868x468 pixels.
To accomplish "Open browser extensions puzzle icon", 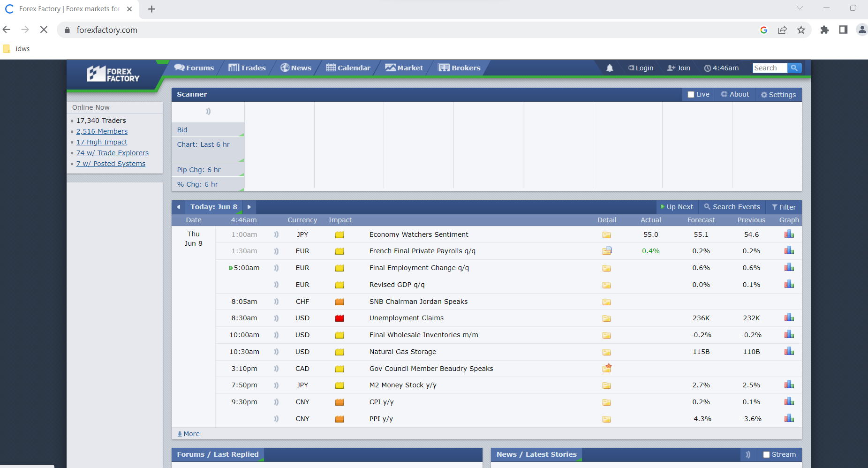I will pos(824,30).
